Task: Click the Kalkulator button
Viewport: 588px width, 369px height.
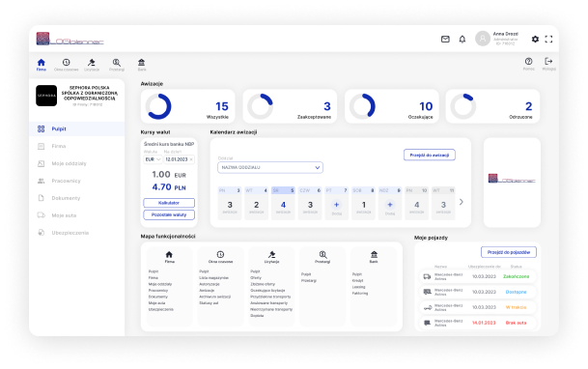Action: 169,203
